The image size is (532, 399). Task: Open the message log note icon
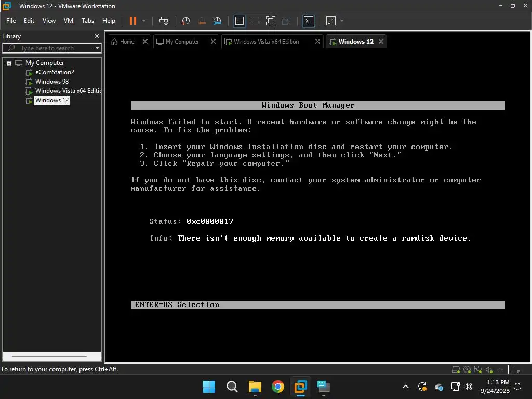(516, 369)
